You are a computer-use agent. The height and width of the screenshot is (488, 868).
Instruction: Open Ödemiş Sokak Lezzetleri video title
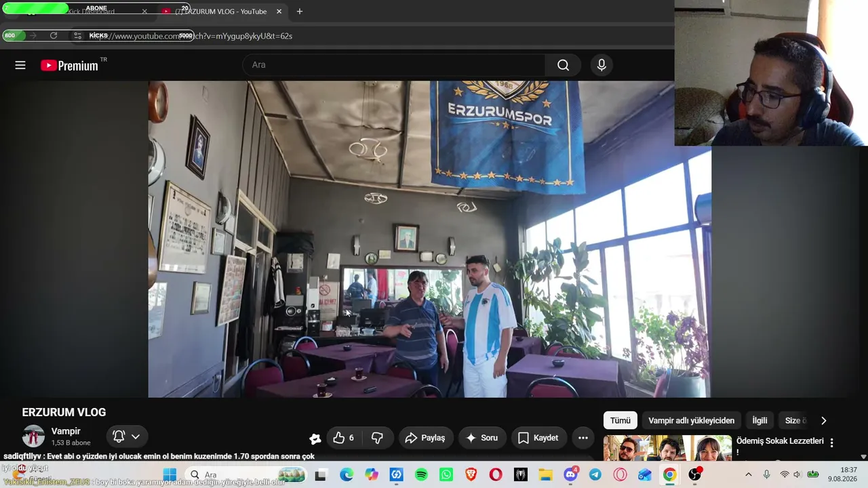coord(780,446)
